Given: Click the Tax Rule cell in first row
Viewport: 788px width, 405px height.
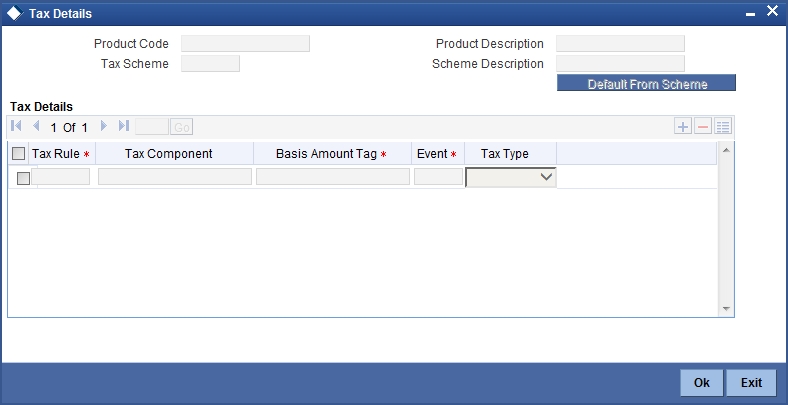Looking at the screenshot, I should tap(61, 177).
